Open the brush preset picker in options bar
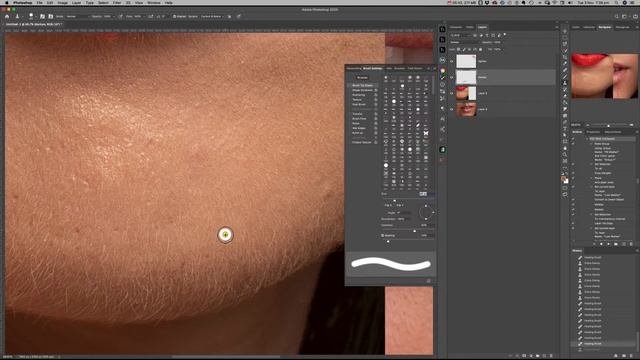640x360 pixels. [32, 16]
